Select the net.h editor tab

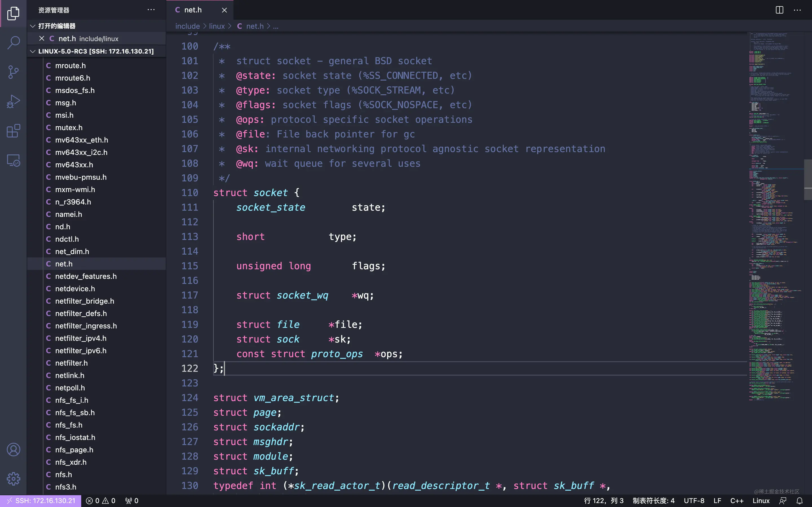(x=193, y=10)
